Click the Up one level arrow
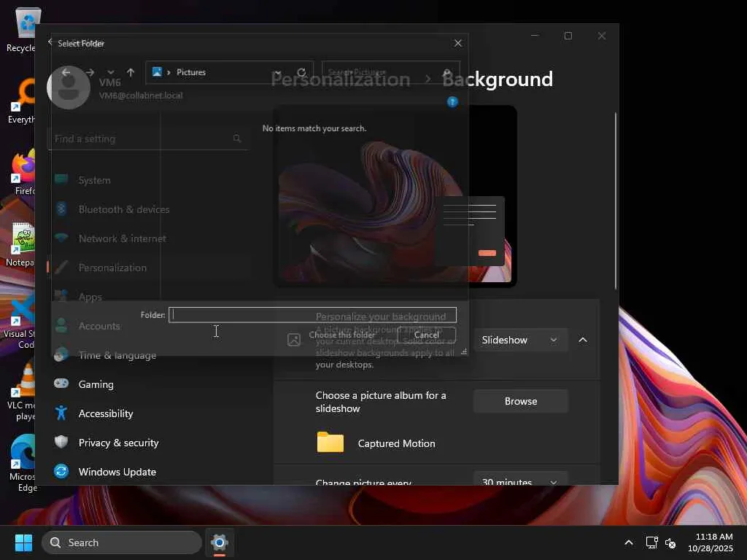The image size is (747, 560). click(131, 72)
